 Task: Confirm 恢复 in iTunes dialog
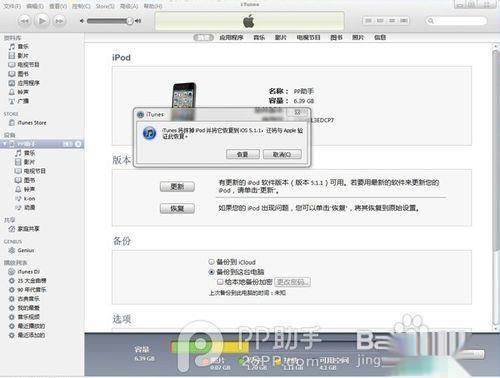coord(243,154)
